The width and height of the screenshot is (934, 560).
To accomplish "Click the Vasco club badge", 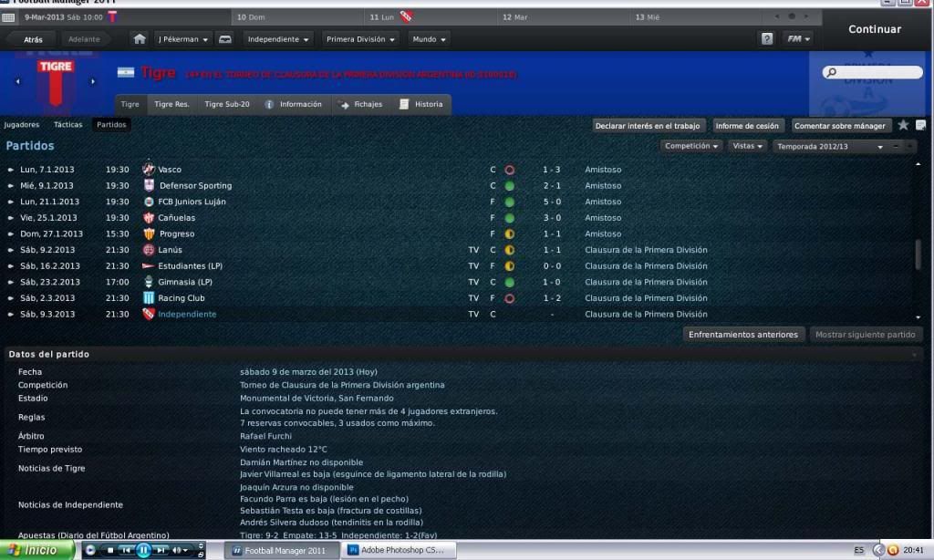I will pyautogui.click(x=149, y=170).
